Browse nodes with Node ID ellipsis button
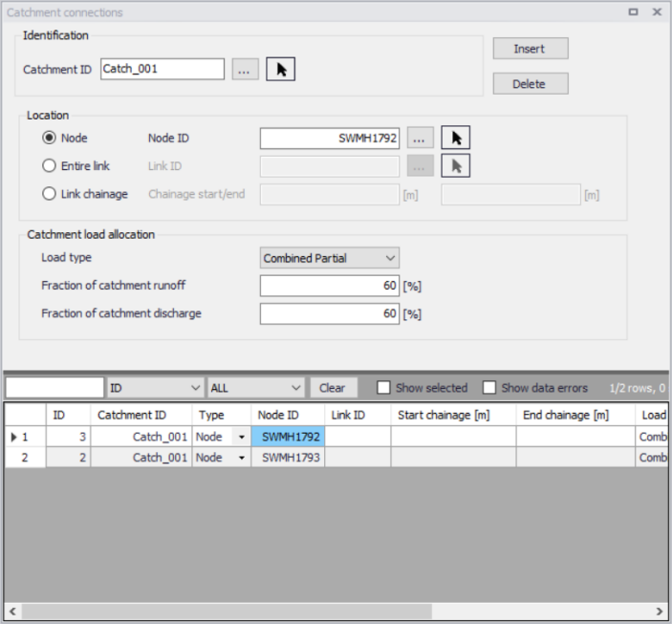This screenshot has width=672, height=624. click(x=420, y=138)
